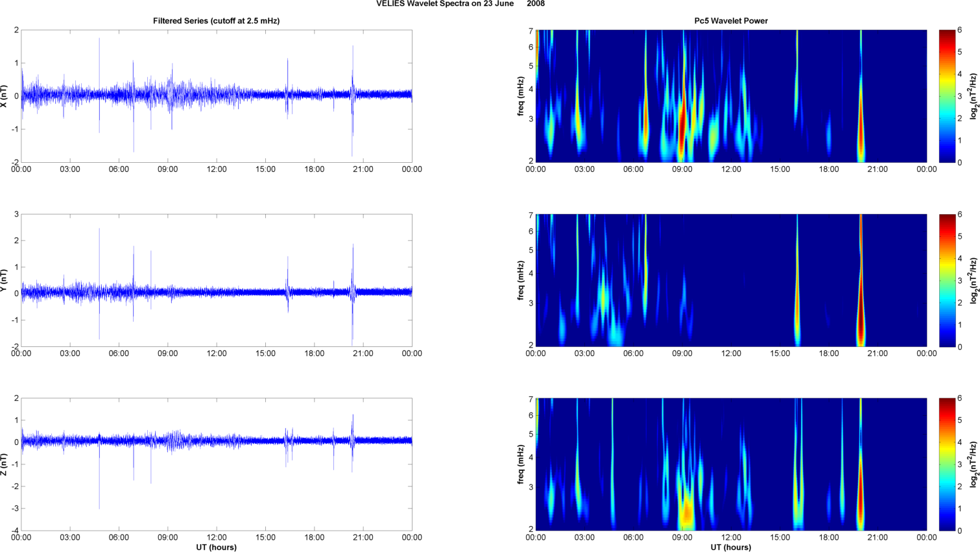The width and height of the screenshot is (980, 552).
Task: Click the X (nT) axis label
Action: pyautogui.click(x=4, y=96)
